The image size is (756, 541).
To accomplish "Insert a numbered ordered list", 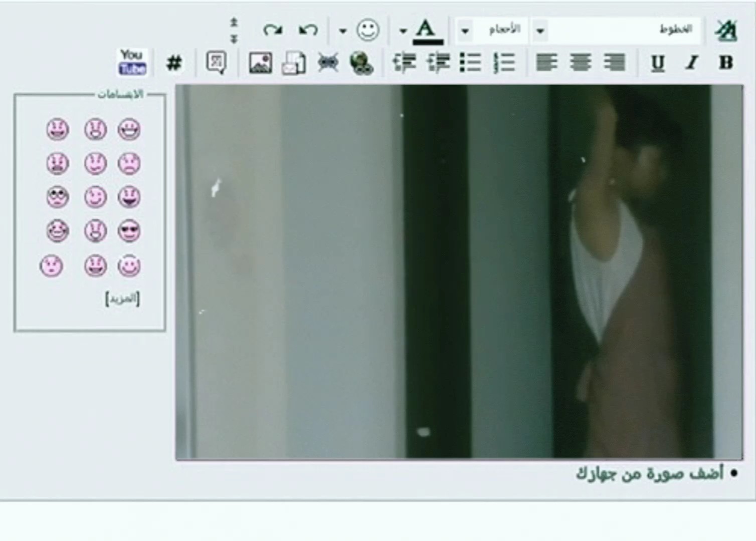I will tap(504, 63).
